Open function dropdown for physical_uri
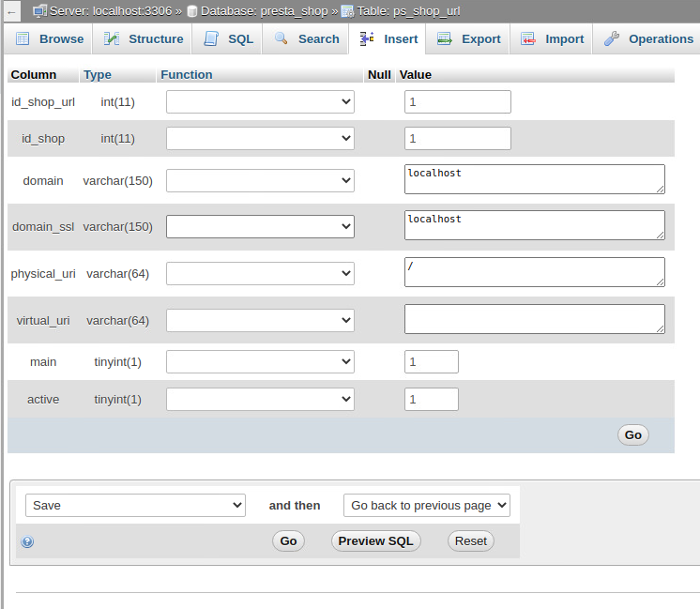 (x=260, y=273)
